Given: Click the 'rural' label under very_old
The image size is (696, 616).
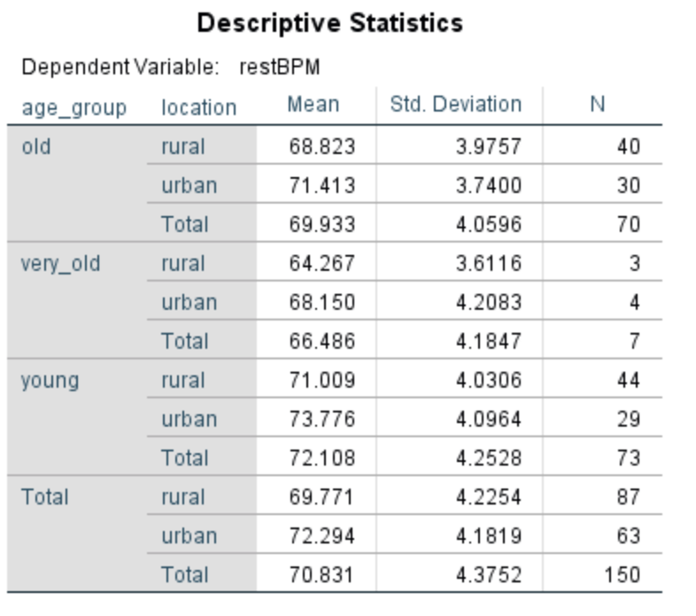Looking at the screenshot, I should click(183, 264).
